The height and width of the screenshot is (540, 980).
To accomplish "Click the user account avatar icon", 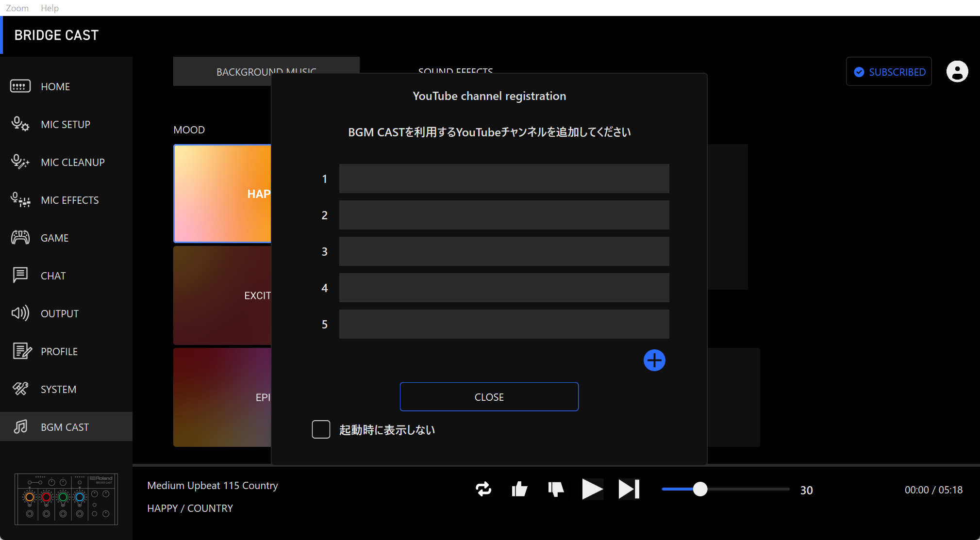I will click(x=957, y=72).
